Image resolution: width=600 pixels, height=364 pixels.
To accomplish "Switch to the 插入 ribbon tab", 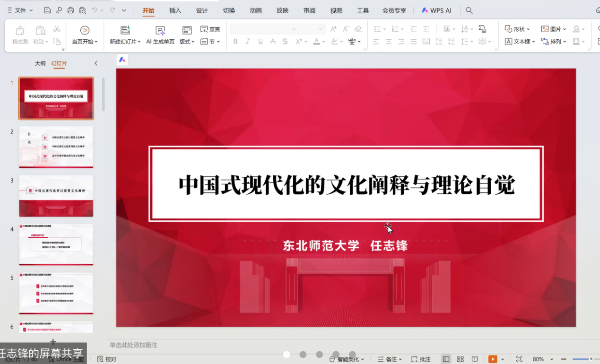I will pyautogui.click(x=175, y=10).
